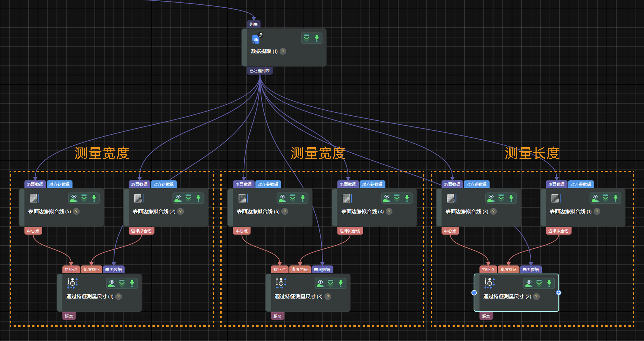Click the 通过特征测量尺寸 (1) measurement icon
Viewport: 644px width, 341px height.
72,283
